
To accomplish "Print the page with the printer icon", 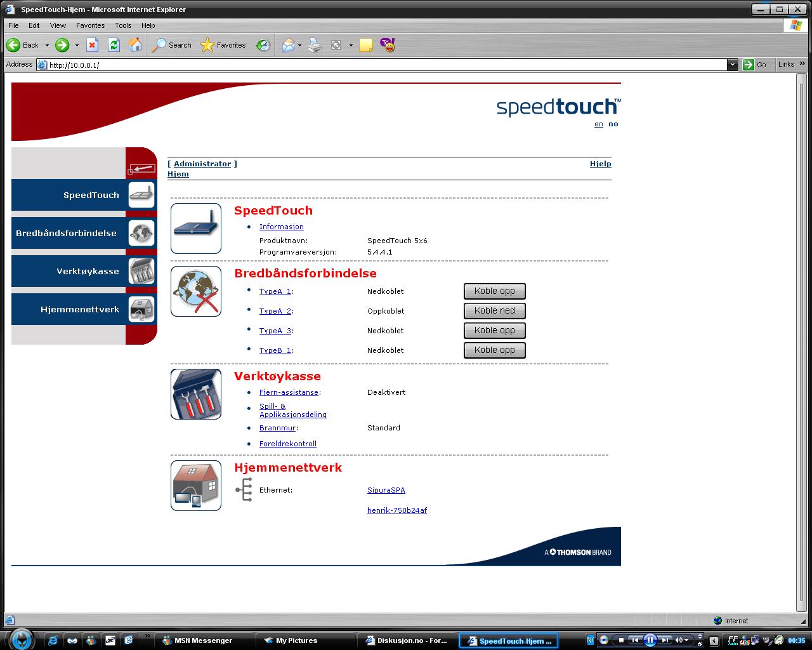I will tap(315, 45).
